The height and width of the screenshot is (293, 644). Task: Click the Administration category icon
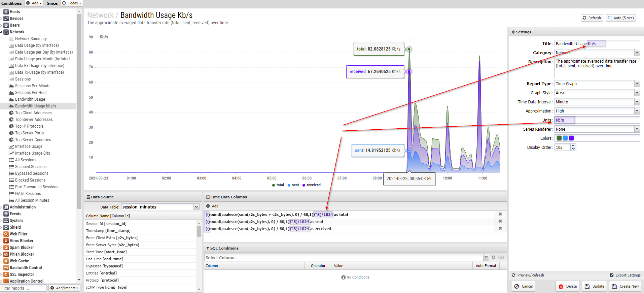point(6,207)
